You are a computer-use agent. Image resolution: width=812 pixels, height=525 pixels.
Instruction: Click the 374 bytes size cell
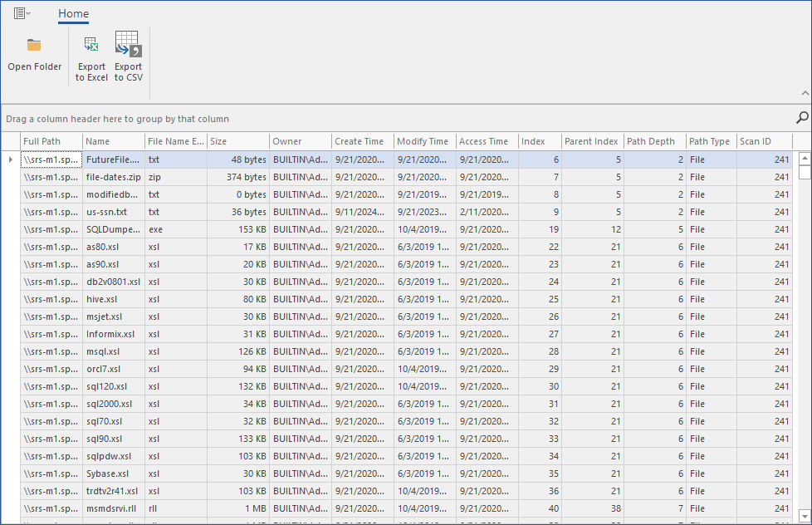237,177
